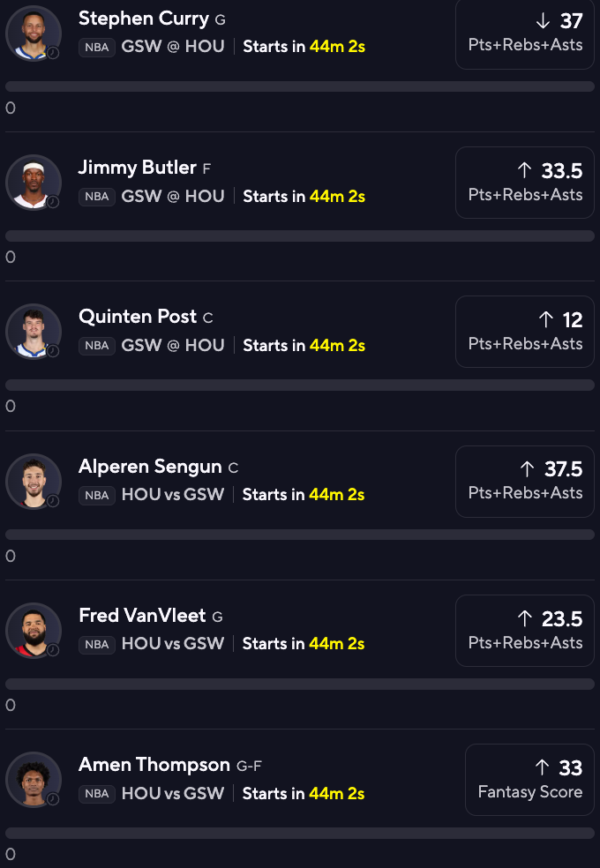Select Amen Thompson's Fantasy Score box
The image size is (600, 868).
point(529,779)
